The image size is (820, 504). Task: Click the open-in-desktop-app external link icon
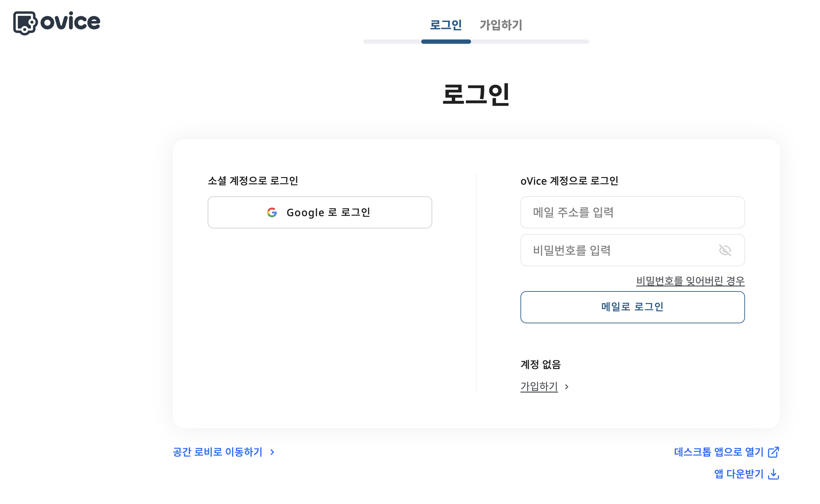774,452
